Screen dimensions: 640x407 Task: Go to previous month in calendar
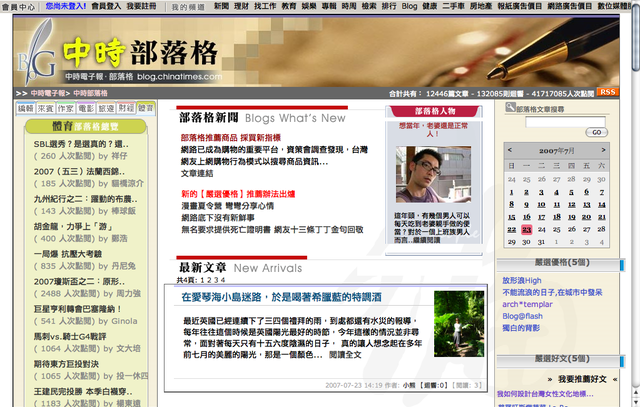point(509,150)
